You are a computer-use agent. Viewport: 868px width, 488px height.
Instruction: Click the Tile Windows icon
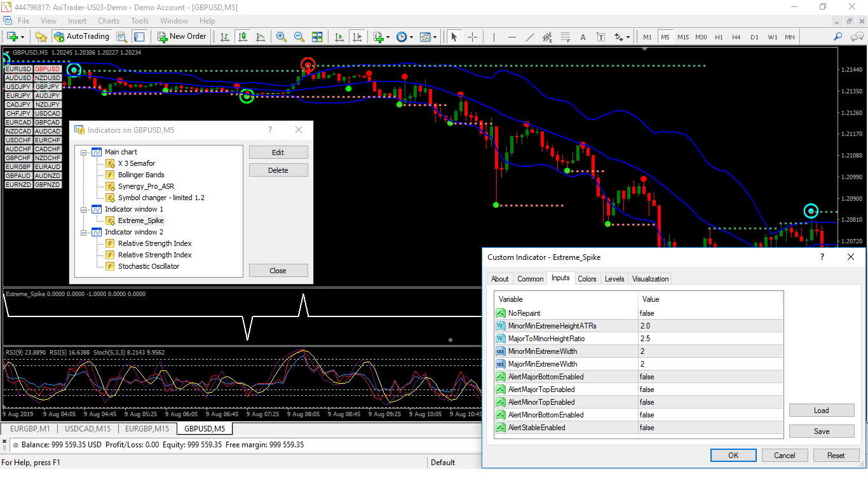click(317, 37)
